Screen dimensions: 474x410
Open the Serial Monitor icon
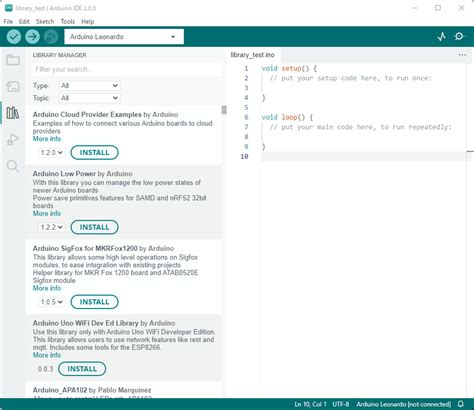click(x=460, y=36)
